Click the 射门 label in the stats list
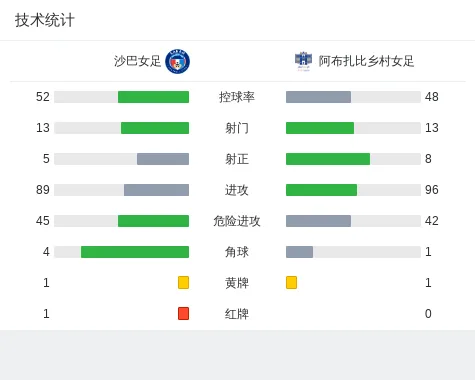The width and height of the screenshot is (475, 380). (x=237, y=128)
